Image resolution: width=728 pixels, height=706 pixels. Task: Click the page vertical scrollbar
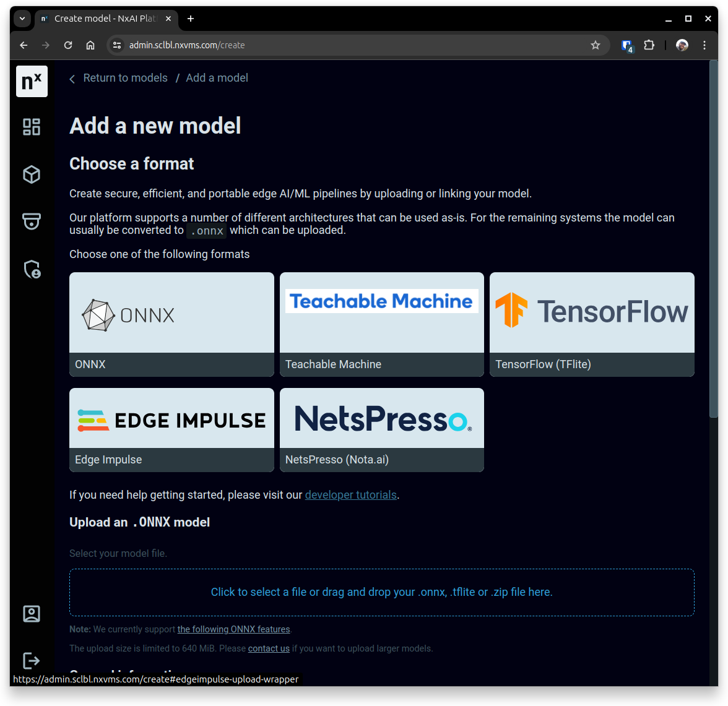714,239
